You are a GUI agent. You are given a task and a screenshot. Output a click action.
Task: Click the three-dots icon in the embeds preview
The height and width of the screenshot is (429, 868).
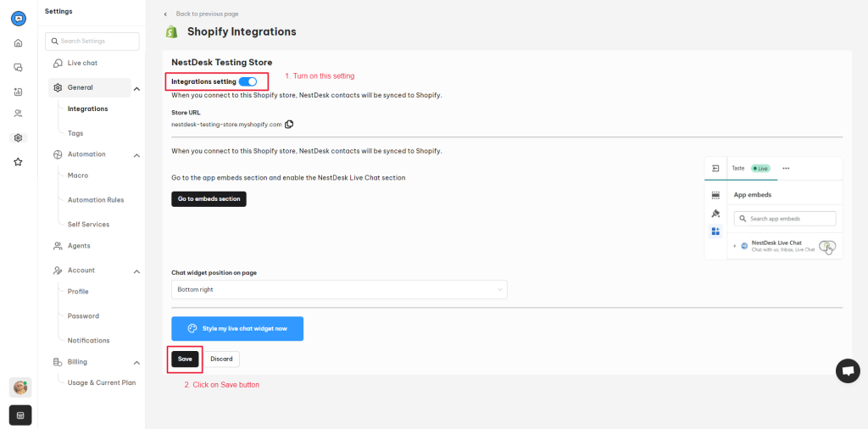coord(786,168)
